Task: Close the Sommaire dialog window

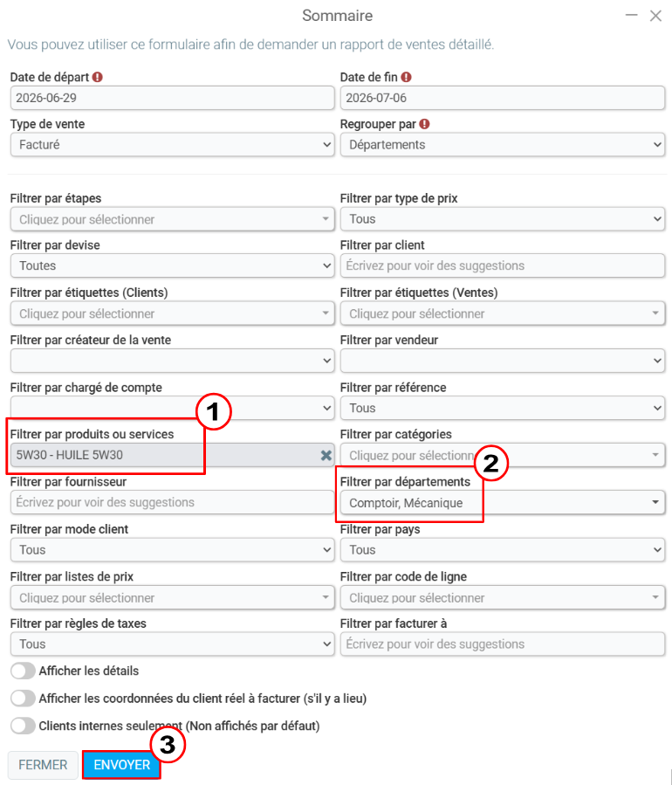Action: click(655, 16)
